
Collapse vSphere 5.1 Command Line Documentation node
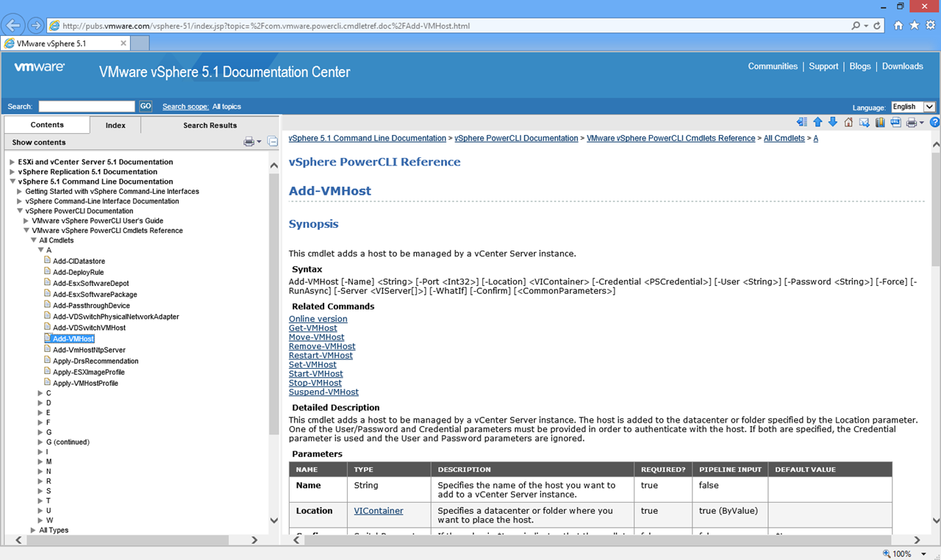click(12, 182)
